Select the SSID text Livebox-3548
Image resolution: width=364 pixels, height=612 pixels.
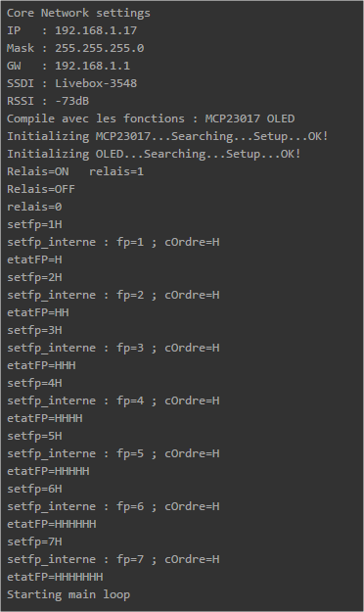click(96, 83)
